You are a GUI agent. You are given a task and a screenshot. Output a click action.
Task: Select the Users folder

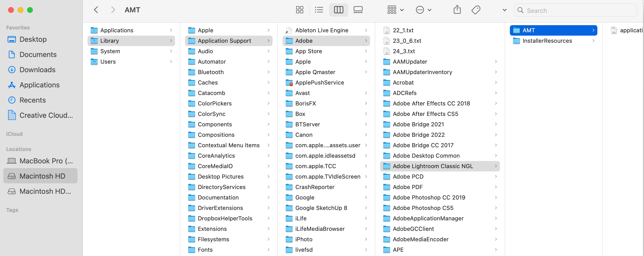click(131, 62)
